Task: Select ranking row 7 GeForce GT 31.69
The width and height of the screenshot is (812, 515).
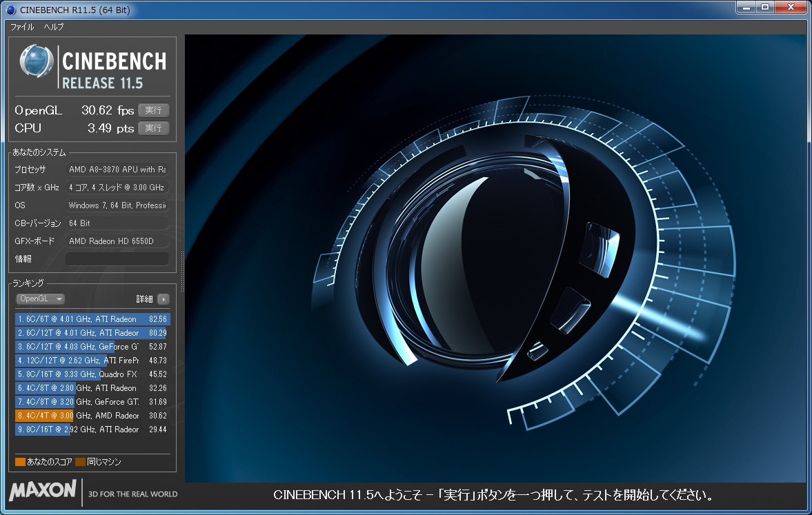Action: click(x=92, y=402)
